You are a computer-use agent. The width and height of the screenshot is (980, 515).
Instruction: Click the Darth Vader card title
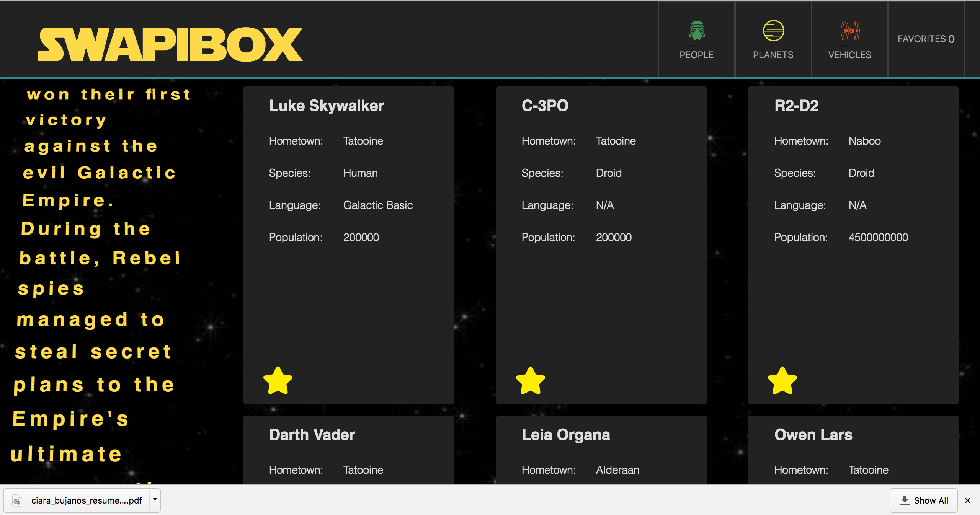point(312,435)
